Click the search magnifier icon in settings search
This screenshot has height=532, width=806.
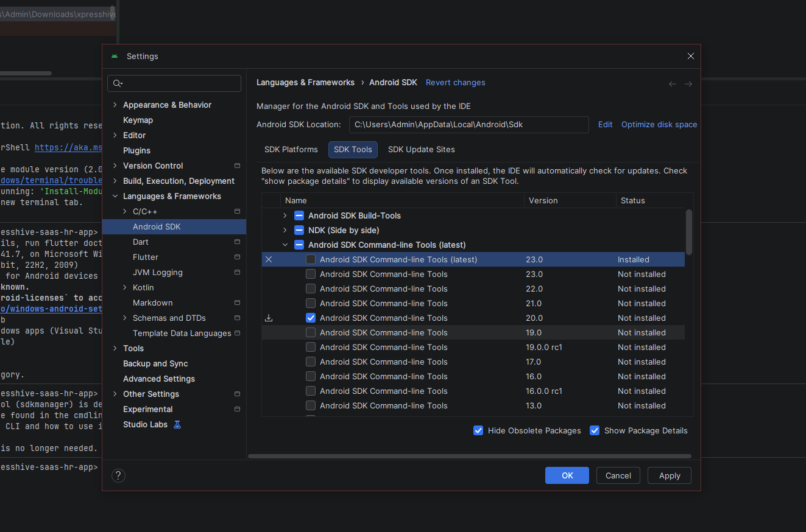point(118,83)
